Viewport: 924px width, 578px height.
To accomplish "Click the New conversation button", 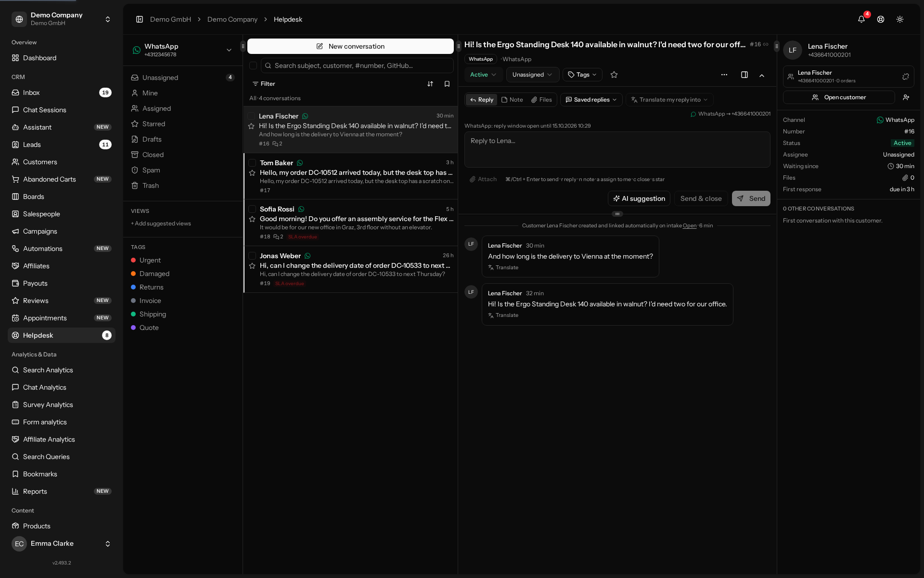I will point(350,46).
